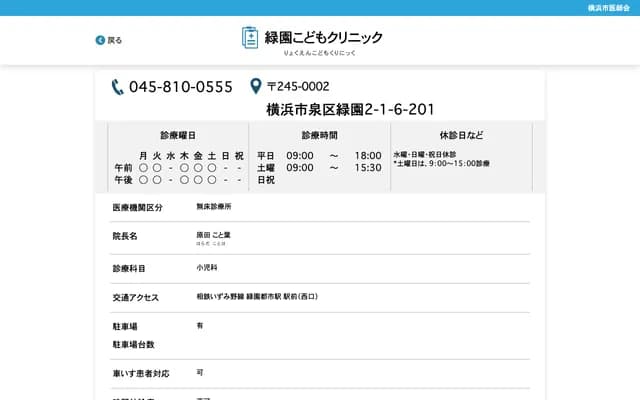Click the 駐車場 row label
The height and width of the screenshot is (400, 640).
tap(125, 326)
